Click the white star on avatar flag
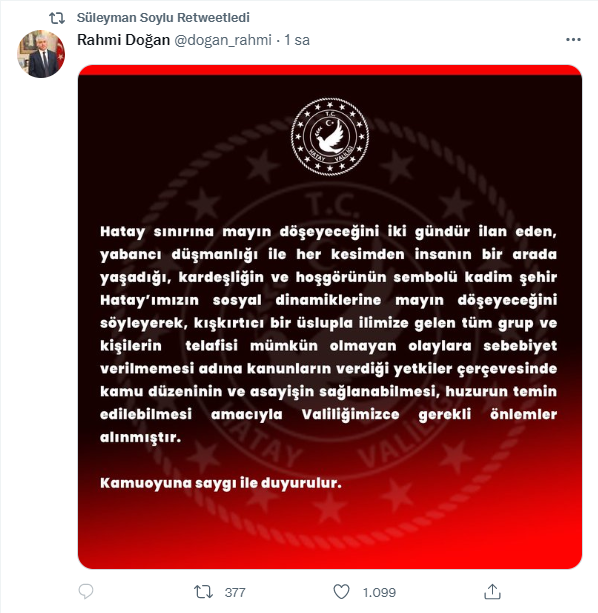The width and height of the screenshot is (598, 613). point(61,57)
